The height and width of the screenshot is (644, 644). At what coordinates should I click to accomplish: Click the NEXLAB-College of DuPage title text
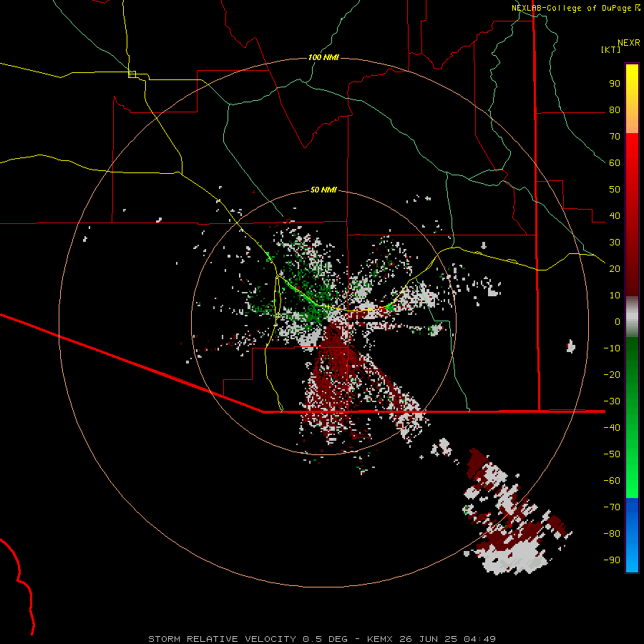coord(571,8)
